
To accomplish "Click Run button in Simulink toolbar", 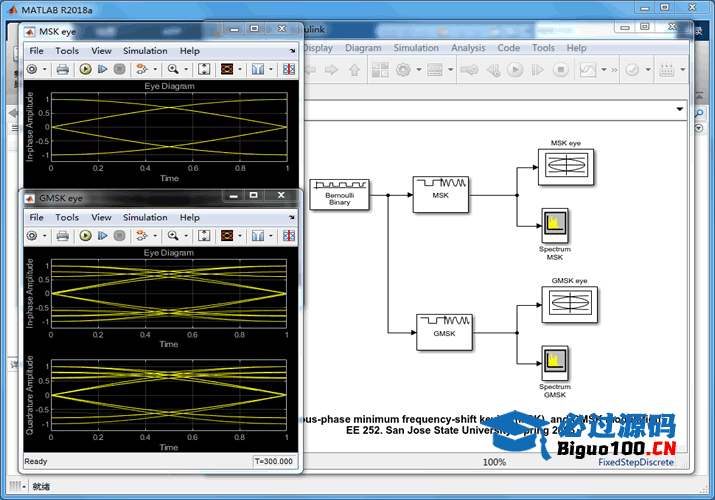I will click(515, 70).
